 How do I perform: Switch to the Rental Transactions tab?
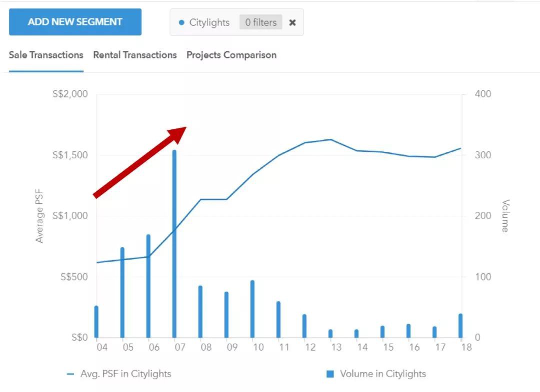(135, 55)
